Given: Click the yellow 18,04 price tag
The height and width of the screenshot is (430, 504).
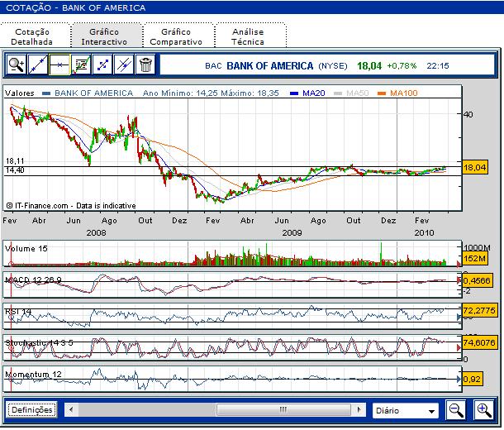Looking at the screenshot, I should pos(475,167).
